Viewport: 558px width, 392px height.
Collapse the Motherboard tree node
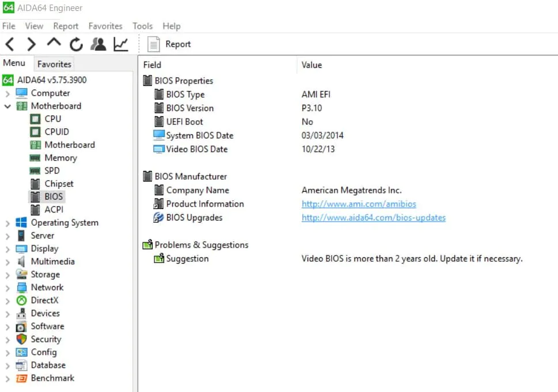(x=7, y=106)
